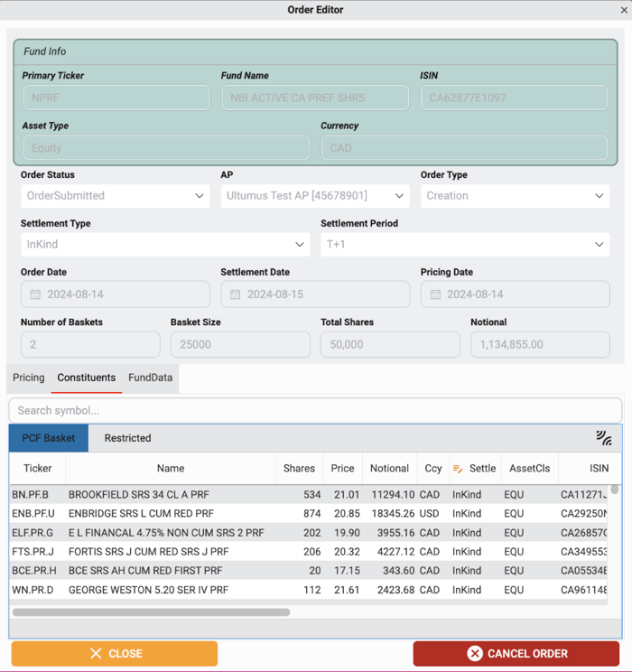The image size is (632, 672).
Task: Click the USD currency cell
Action: (x=429, y=513)
